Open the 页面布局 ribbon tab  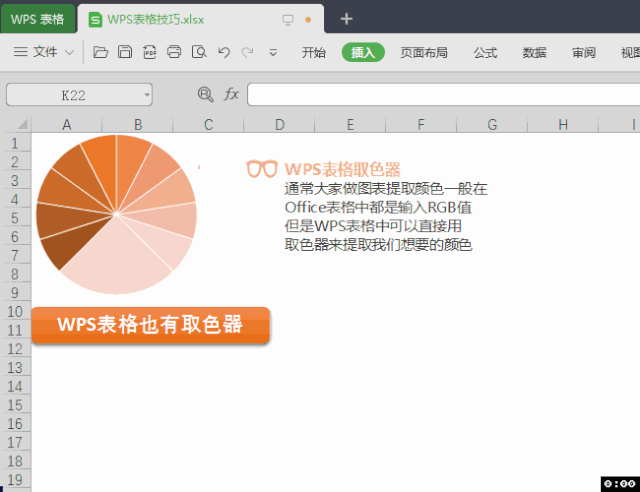pos(424,53)
